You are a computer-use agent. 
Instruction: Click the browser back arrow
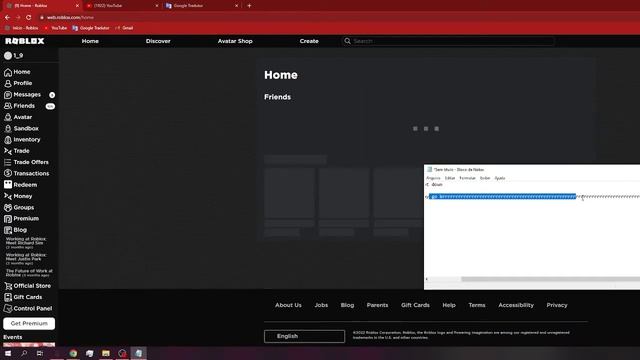click(7, 18)
